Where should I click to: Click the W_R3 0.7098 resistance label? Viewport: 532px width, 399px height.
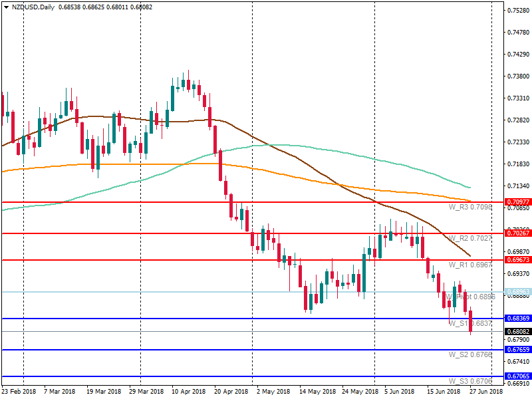(x=470, y=207)
